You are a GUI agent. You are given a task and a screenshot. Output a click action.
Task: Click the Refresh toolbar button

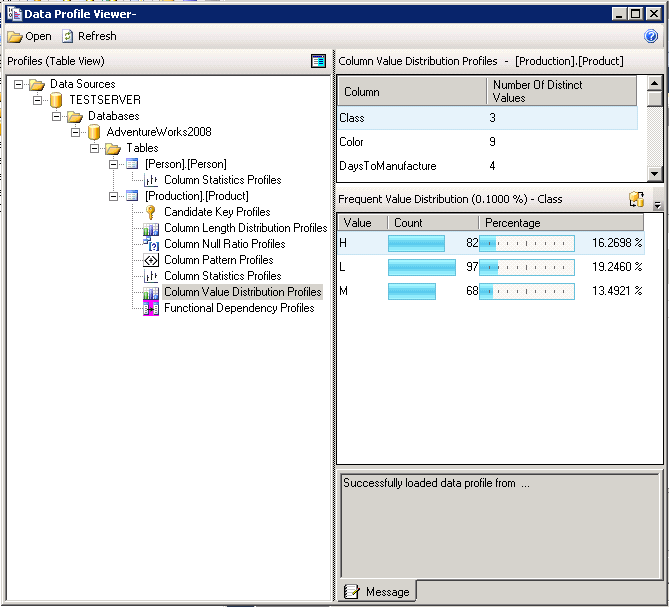click(x=89, y=36)
